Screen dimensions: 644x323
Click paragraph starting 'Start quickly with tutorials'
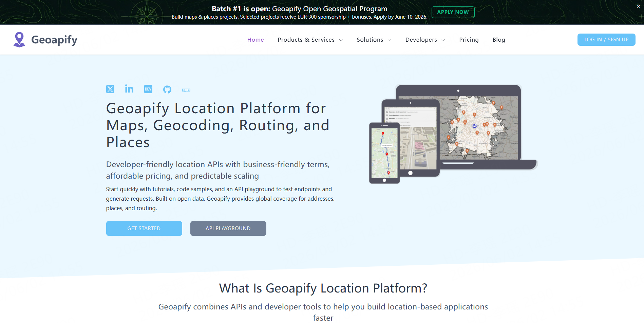tap(220, 199)
